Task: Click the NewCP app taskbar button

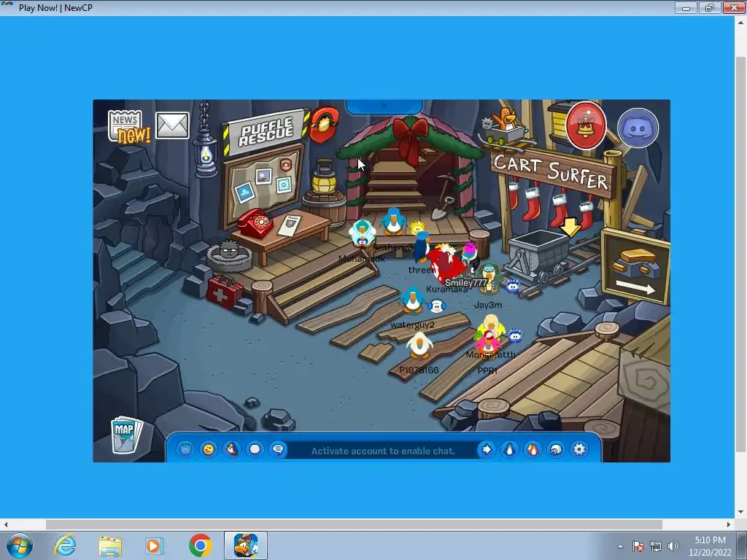Action: click(246, 545)
